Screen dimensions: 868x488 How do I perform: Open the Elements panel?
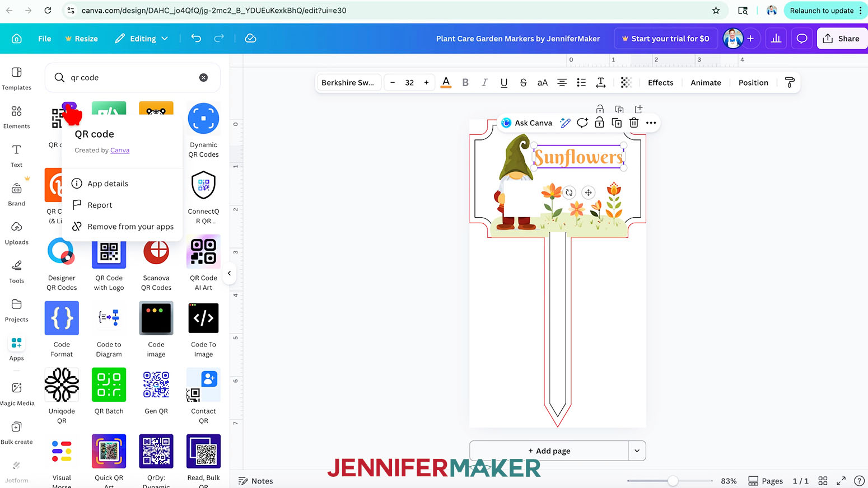coord(17,117)
